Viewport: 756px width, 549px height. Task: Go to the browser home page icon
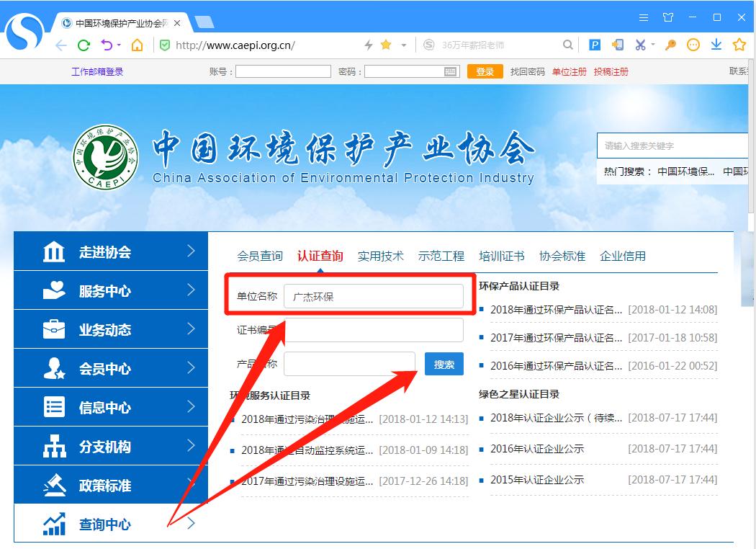tap(138, 45)
